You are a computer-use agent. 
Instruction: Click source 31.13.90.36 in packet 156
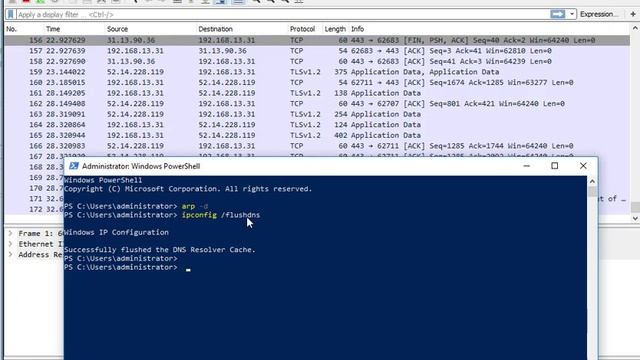131,40
